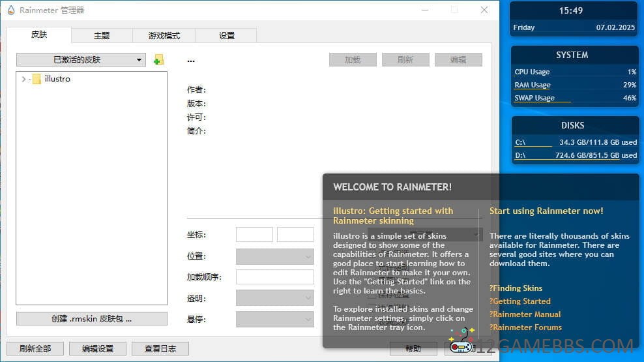Open the 游戏模式 tab
The image size is (644, 362).
tap(164, 36)
